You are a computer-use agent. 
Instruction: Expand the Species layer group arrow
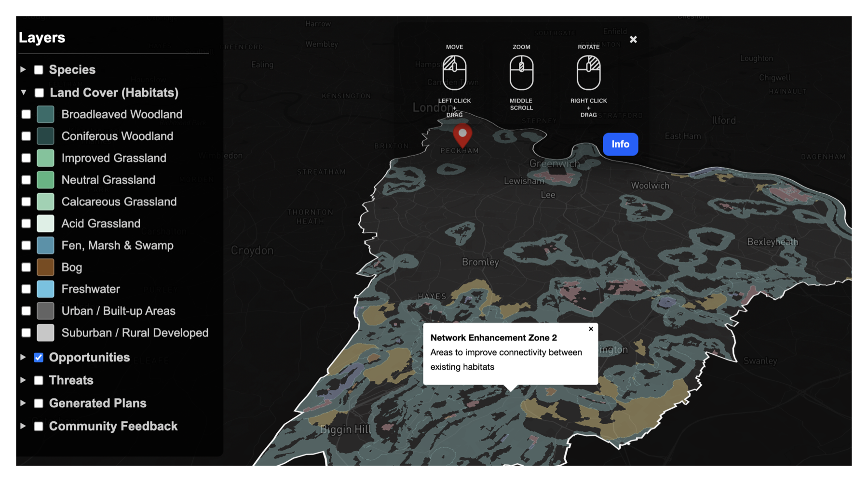click(x=23, y=69)
